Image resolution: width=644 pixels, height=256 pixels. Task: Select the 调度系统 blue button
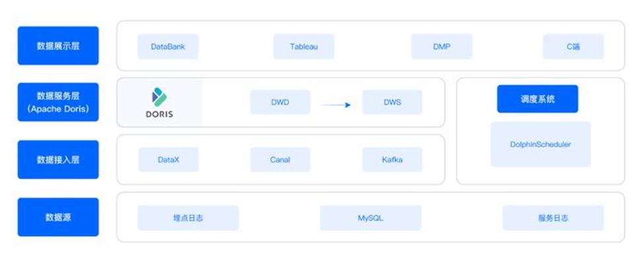[x=538, y=99]
